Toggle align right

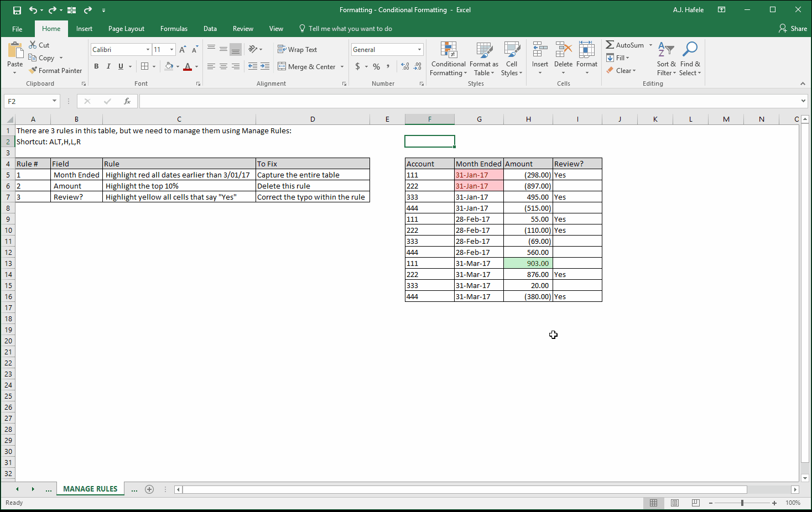click(x=236, y=66)
